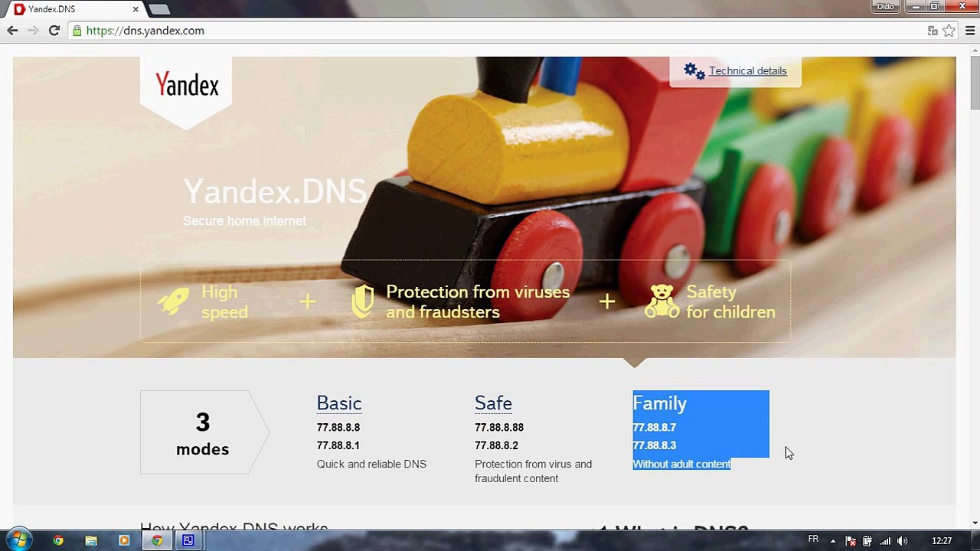Click the blue-framed app icon on the taskbar
The width and height of the screenshot is (980, 551).
pos(188,540)
